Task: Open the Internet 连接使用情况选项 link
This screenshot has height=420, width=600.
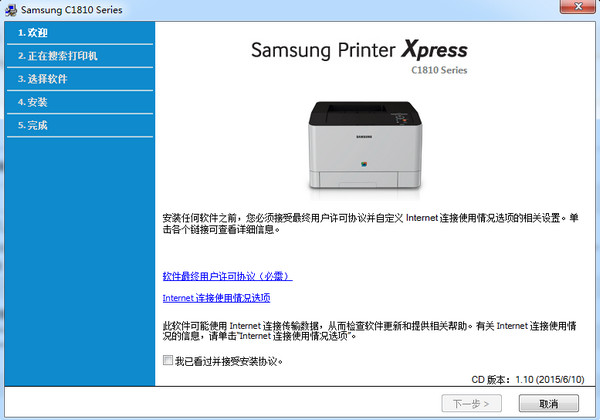Action: (216, 298)
